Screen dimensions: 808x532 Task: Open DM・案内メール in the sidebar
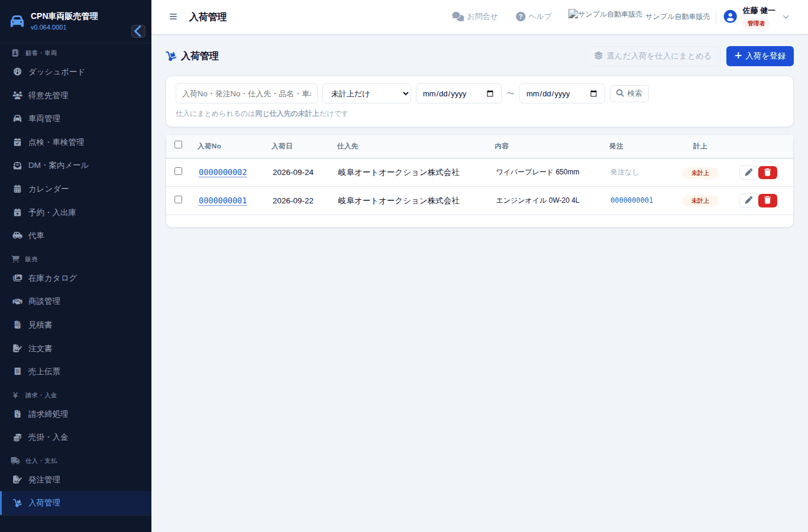point(76,166)
